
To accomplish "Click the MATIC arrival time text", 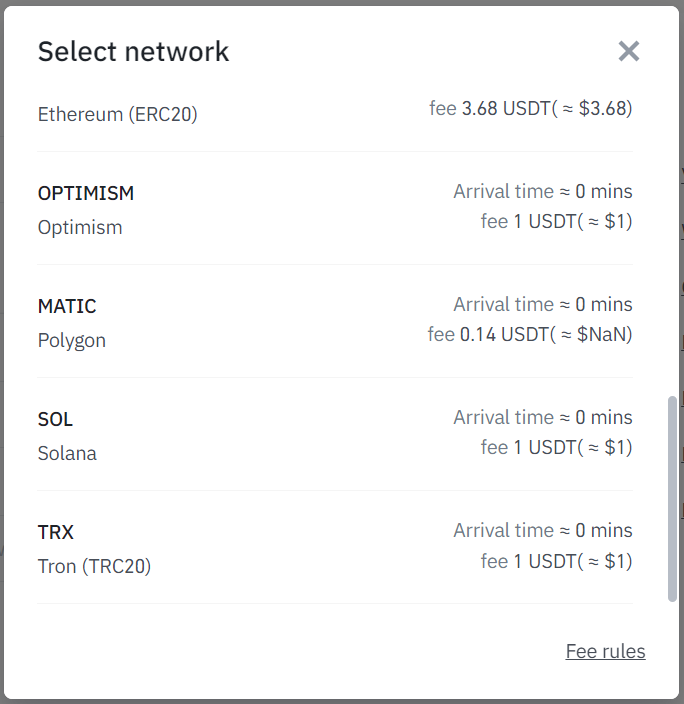I will [542, 304].
